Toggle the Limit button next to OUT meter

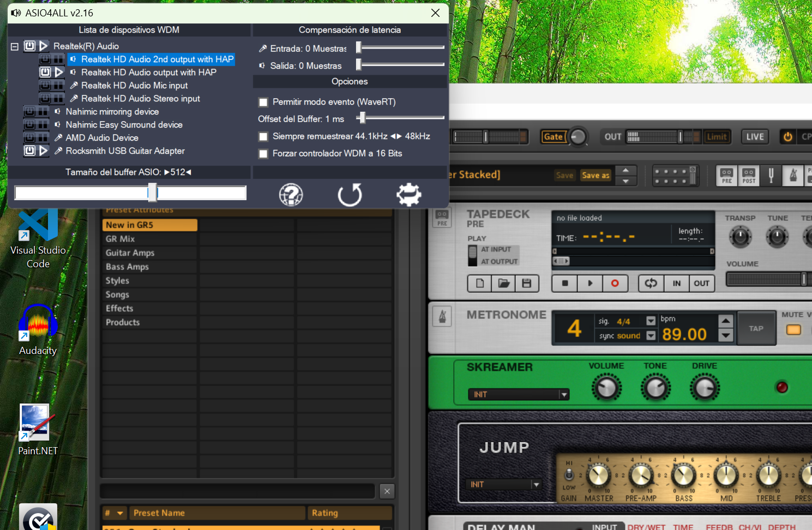pyautogui.click(x=717, y=137)
